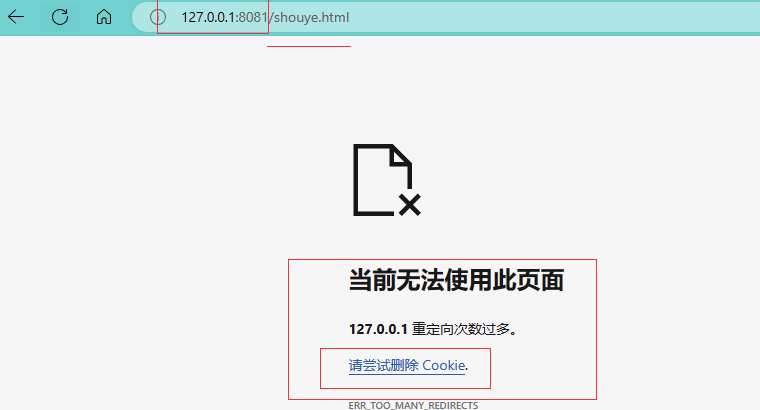Click the 当前无法使用此页面 heading
The image size is (760, 410).
pos(456,280)
